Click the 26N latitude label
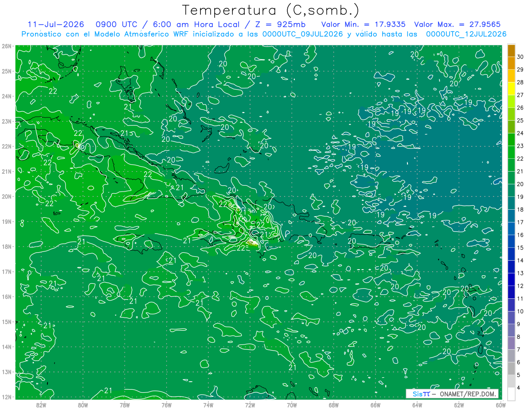The height and width of the screenshot is (411, 532). [7, 46]
